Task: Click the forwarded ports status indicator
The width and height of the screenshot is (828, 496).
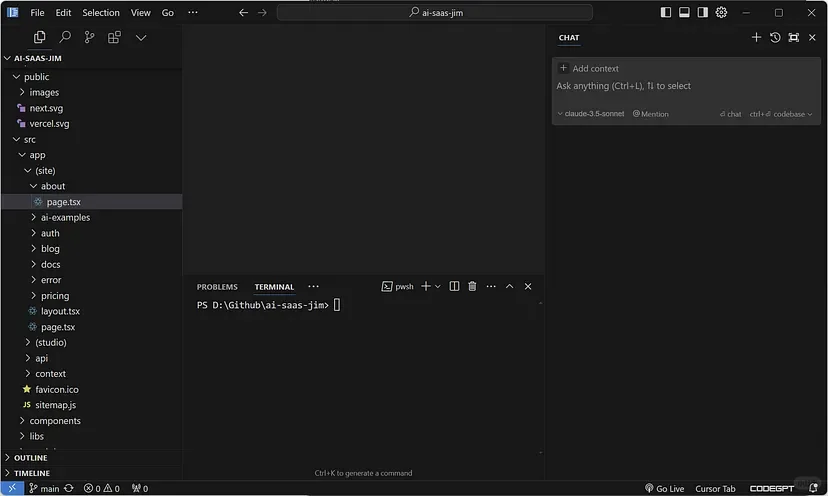Action: pyautogui.click(x=140, y=489)
